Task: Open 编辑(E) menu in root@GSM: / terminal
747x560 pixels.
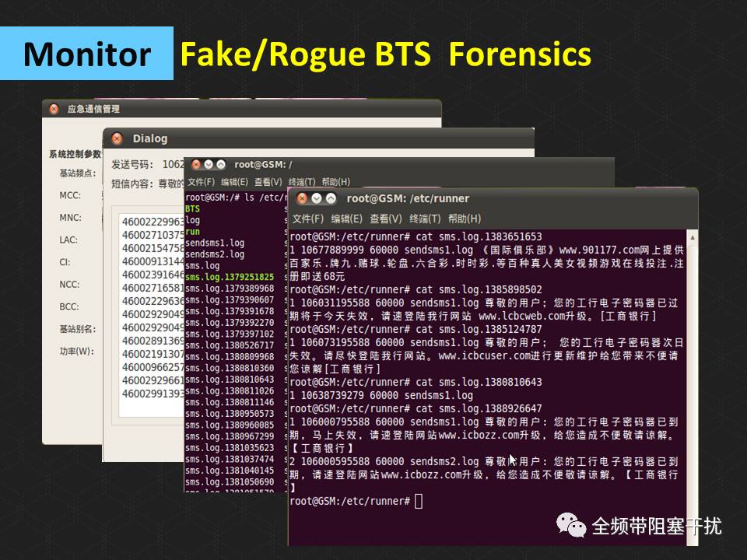Action: [x=234, y=182]
